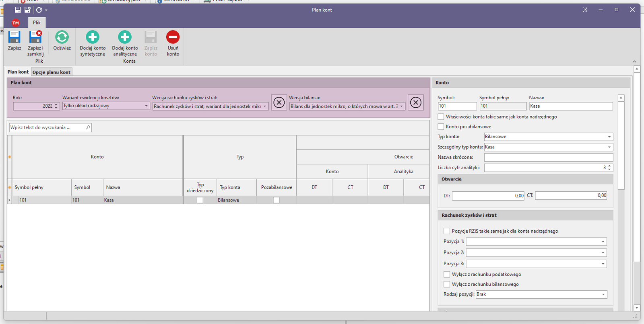Click the Usuń konto delete icon
Screen dimensions: 644x324
tap(173, 37)
